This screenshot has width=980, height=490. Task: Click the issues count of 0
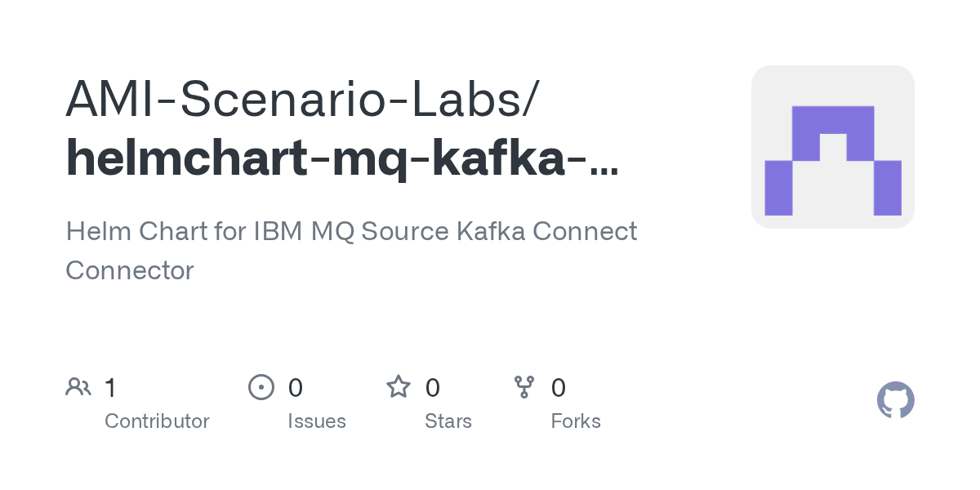(296, 388)
